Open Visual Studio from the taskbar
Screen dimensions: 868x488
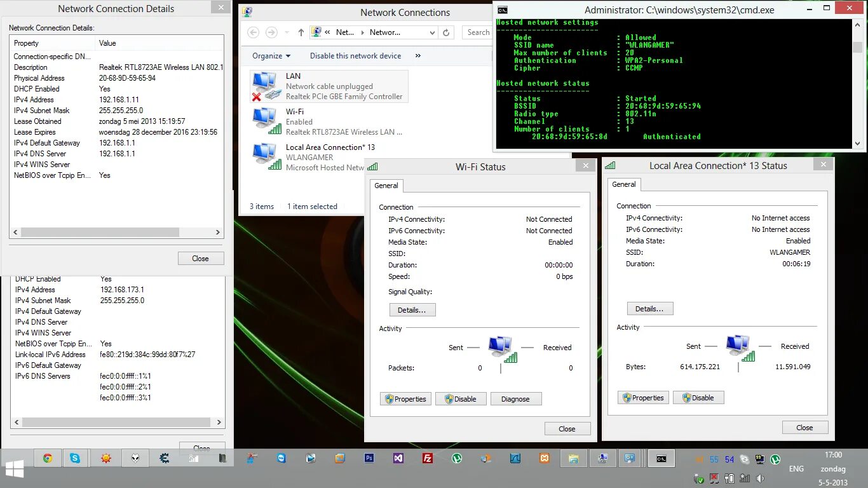(x=398, y=458)
